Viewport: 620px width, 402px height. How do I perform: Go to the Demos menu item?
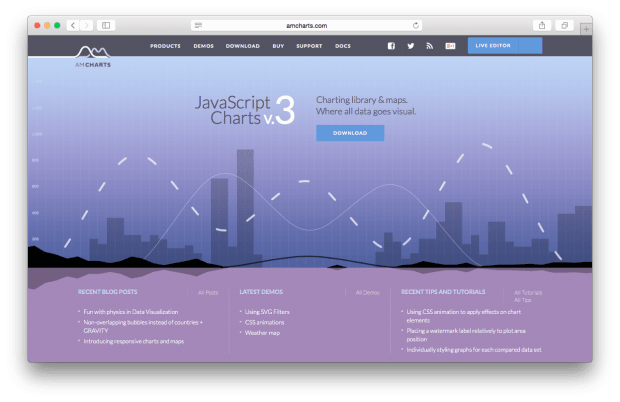pos(203,46)
